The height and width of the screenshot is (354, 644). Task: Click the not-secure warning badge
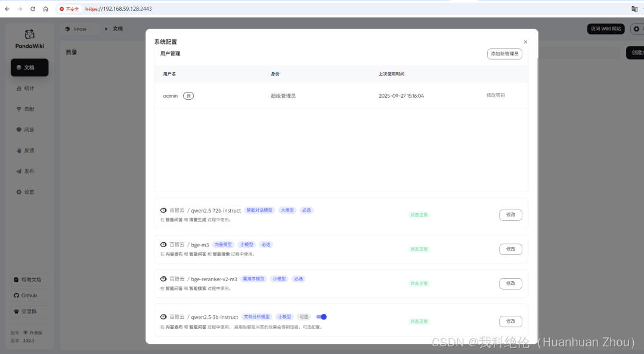[69, 8]
